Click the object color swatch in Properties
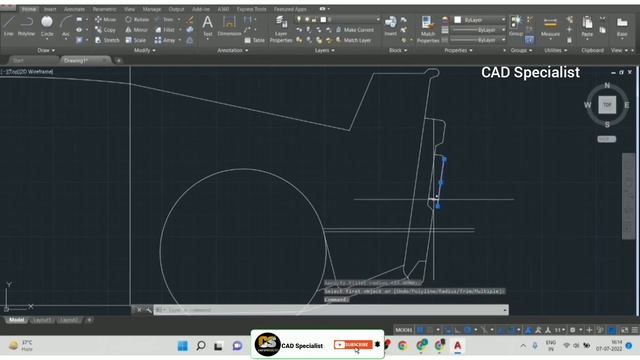 point(458,20)
